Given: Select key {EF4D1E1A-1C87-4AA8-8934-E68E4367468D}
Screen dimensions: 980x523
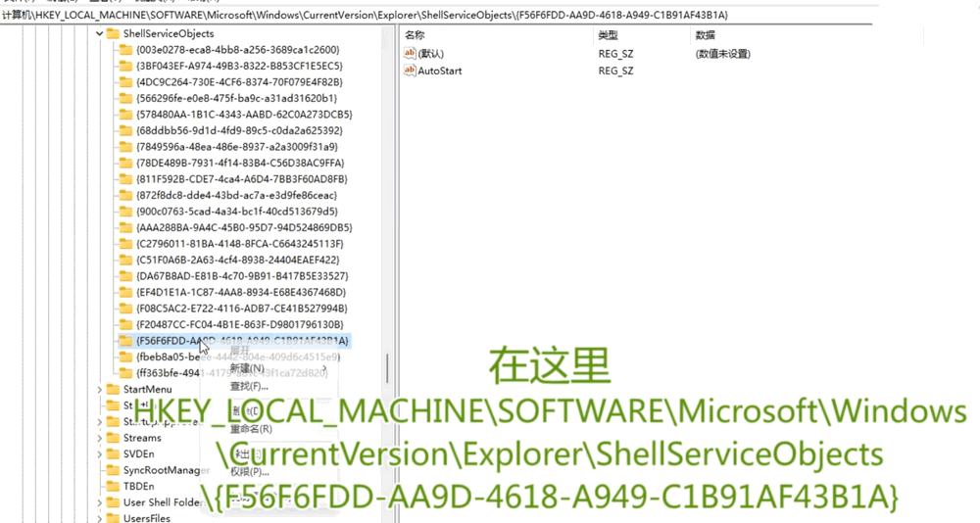Looking at the screenshot, I should 241,293.
